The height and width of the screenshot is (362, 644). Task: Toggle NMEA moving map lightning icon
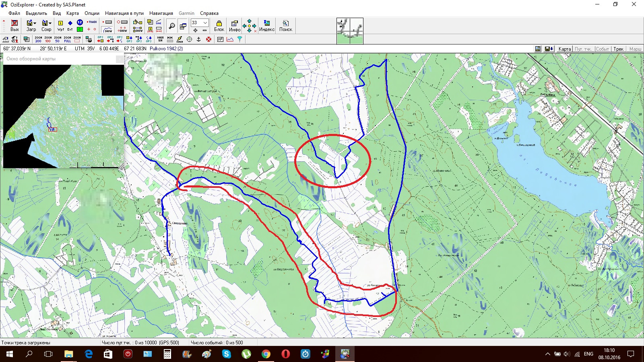180,39
